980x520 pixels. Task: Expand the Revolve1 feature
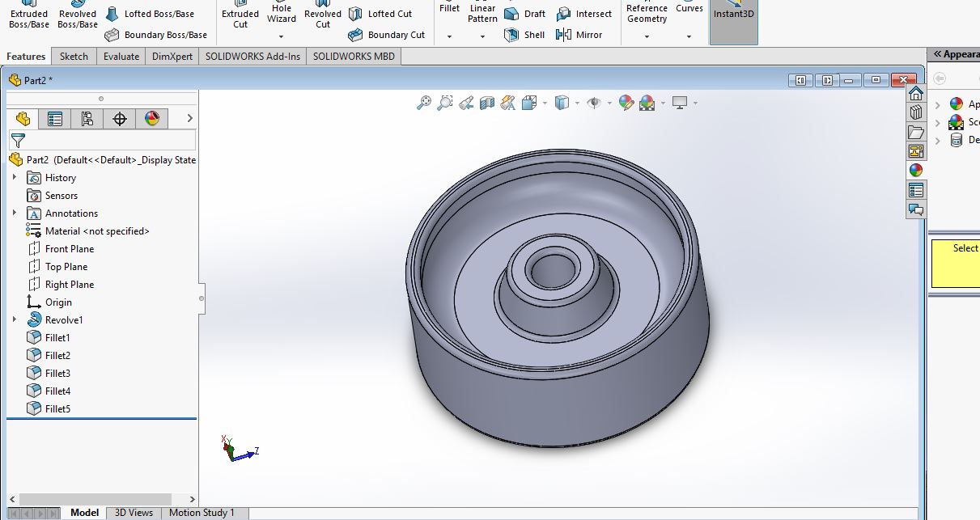click(15, 319)
